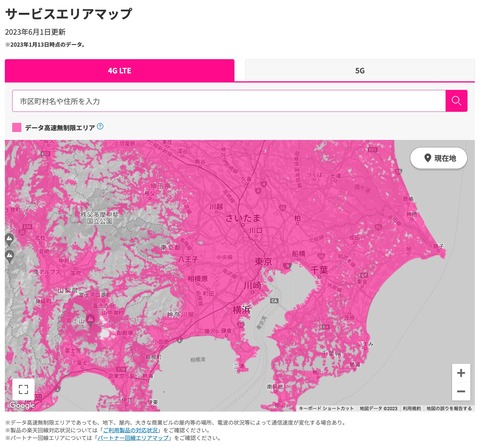Click the キーボードショートカット button
480x446 pixels.
tap(326, 408)
